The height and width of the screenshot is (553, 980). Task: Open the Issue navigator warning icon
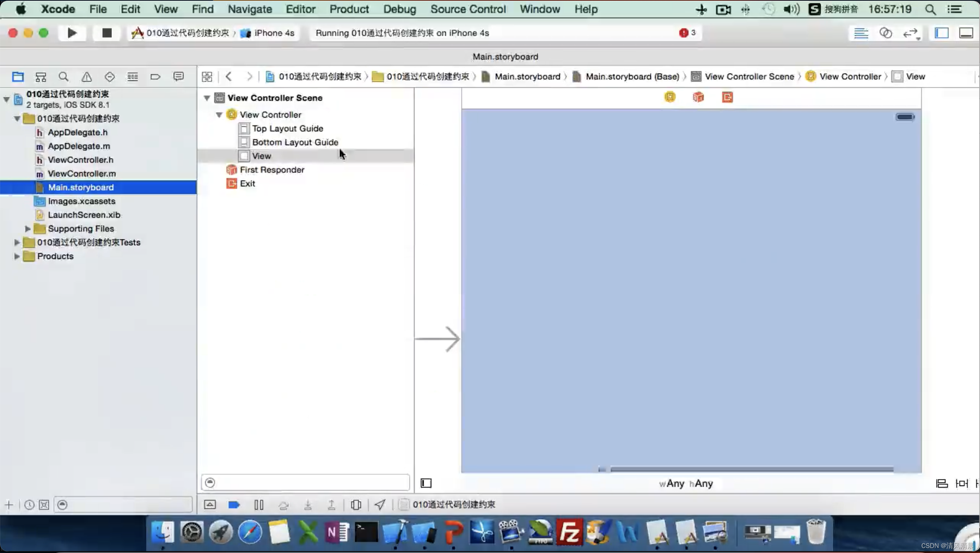tap(87, 77)
